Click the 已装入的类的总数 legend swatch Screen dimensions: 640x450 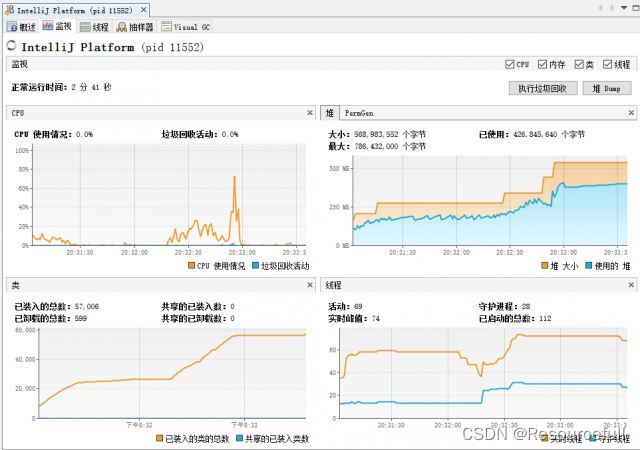pyautogui.click(x=160, y=439)
